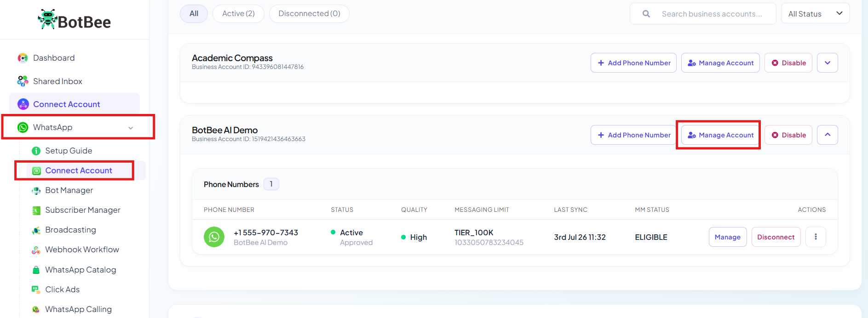Click the BotBee logo
Image resolution: width=868 pixels, height=318 pixels.
[75, 20]
